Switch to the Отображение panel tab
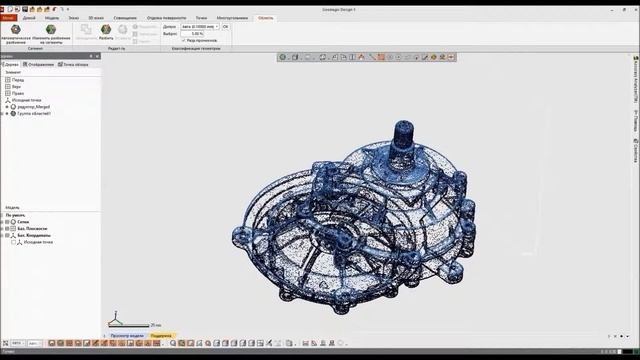 pos(38,64)
